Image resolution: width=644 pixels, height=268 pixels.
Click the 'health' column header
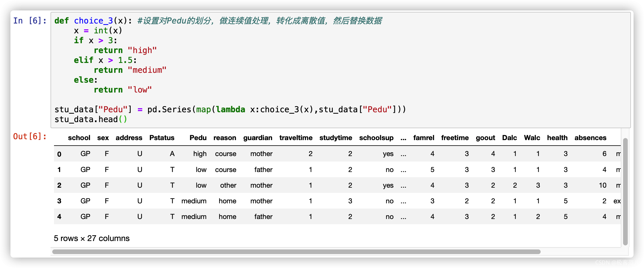pyautogui.click(x=557, y=138)
